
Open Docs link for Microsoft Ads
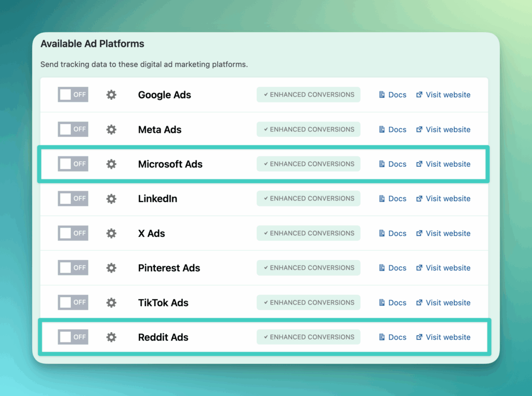(393, 164)
